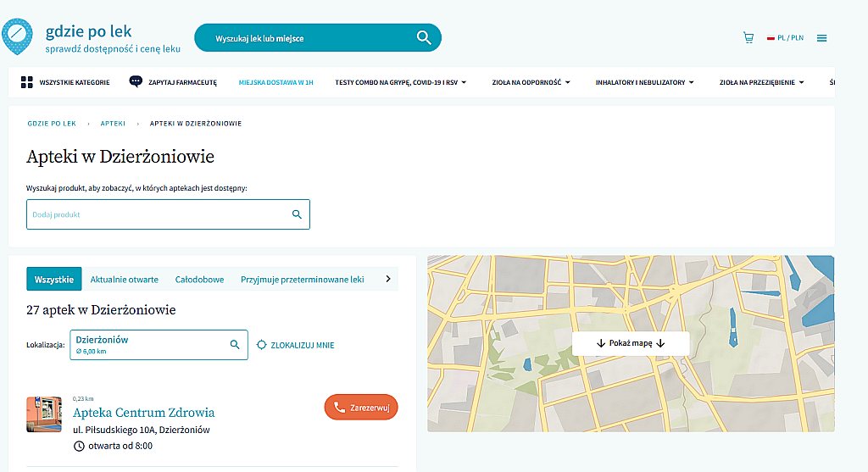Select the Całodobowe tab

(199, 280)
